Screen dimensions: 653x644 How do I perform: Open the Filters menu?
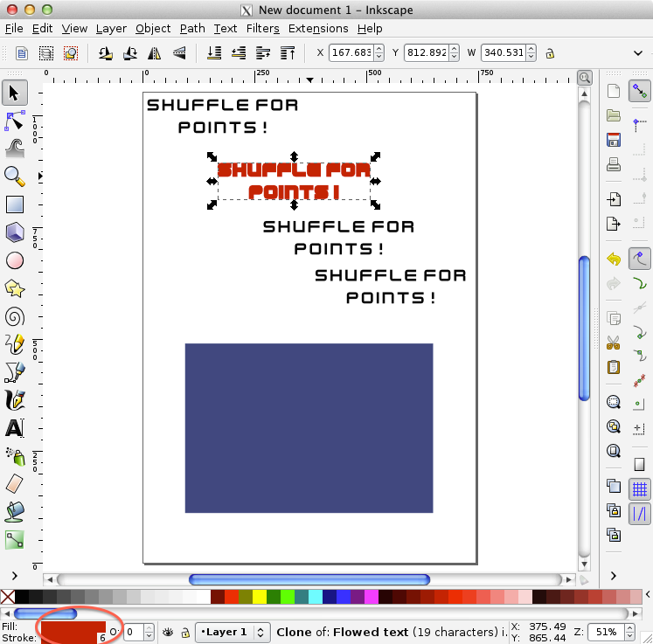click(262, 28)
